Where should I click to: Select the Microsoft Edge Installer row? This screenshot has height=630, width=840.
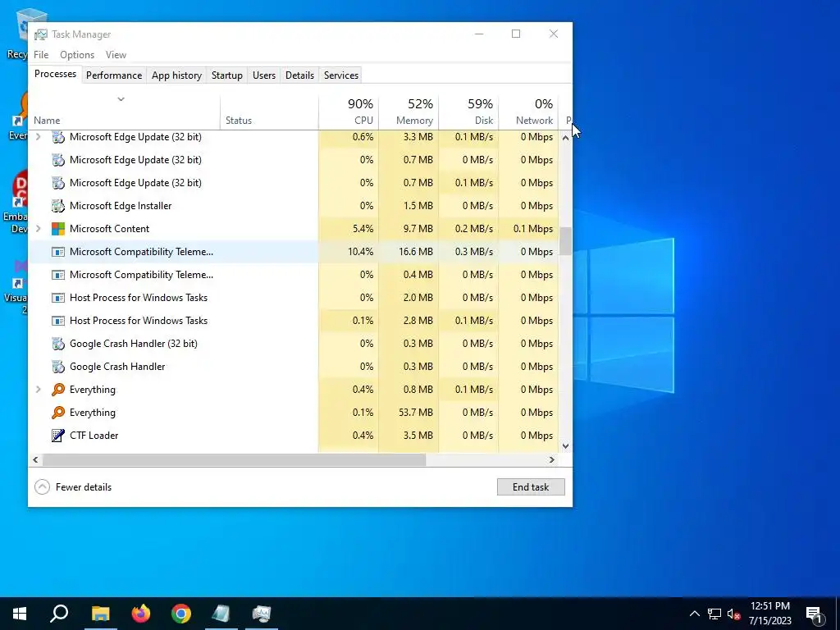click(x=294, y=206)
